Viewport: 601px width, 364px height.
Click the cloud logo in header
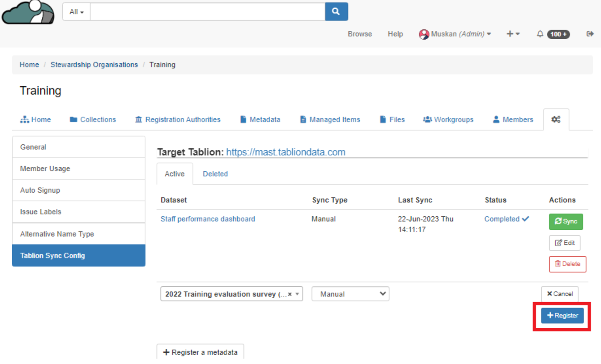tap(28, 12)
